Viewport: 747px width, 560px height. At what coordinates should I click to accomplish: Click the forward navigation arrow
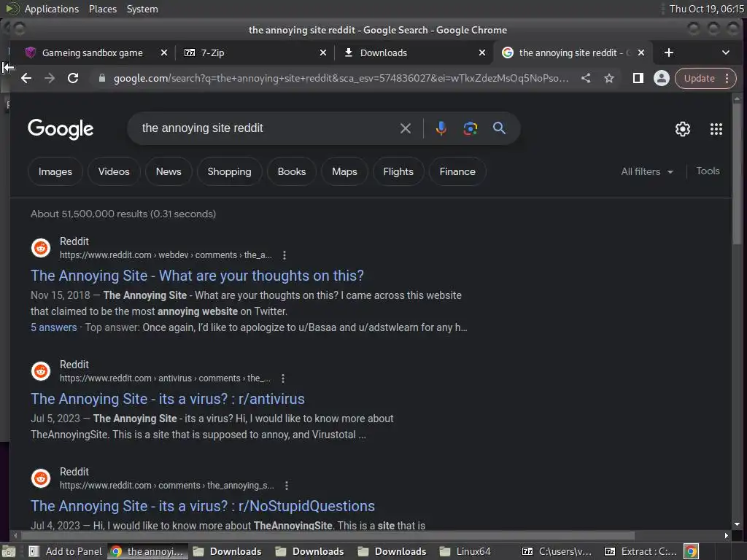point(50,78)
